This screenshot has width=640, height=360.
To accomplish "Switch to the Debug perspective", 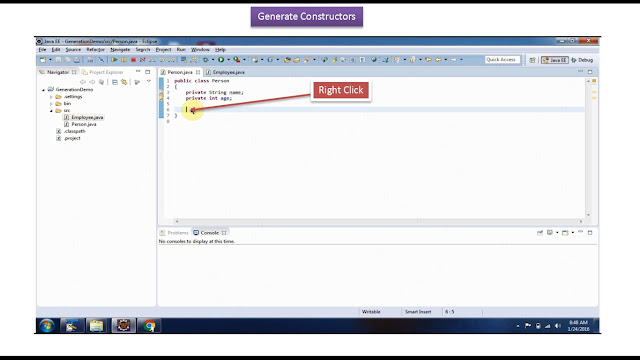I will pyautogui.click(x=582, y=60).
